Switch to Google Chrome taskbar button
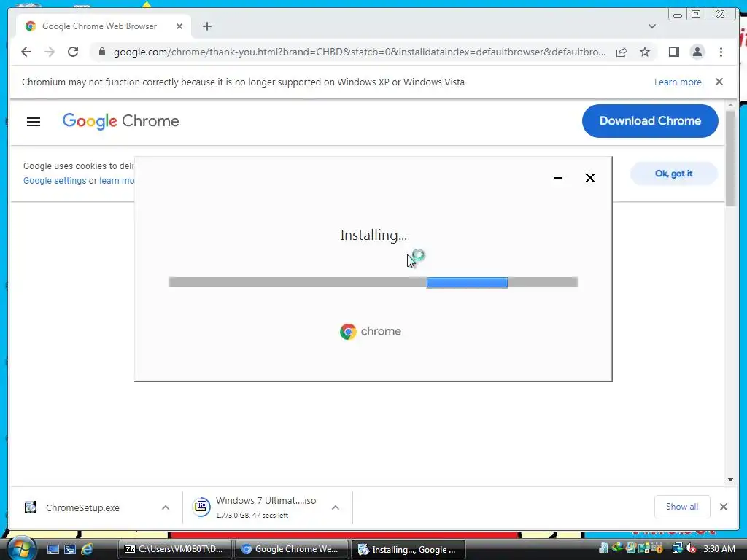 [290, 550]
